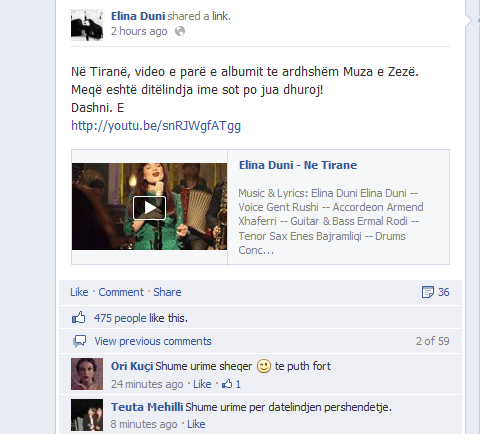
Task: Click the smiley emoticon in comment
Action: click(264, 366)
